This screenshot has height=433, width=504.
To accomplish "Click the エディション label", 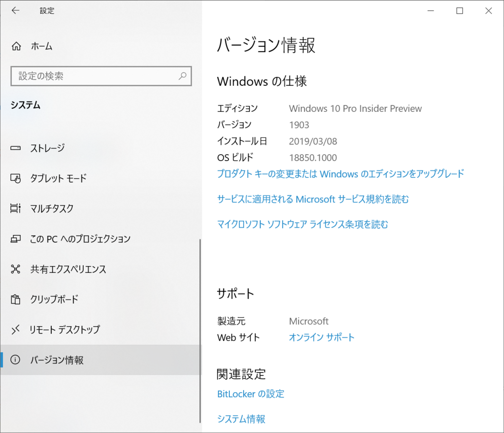I will (237, 108).
